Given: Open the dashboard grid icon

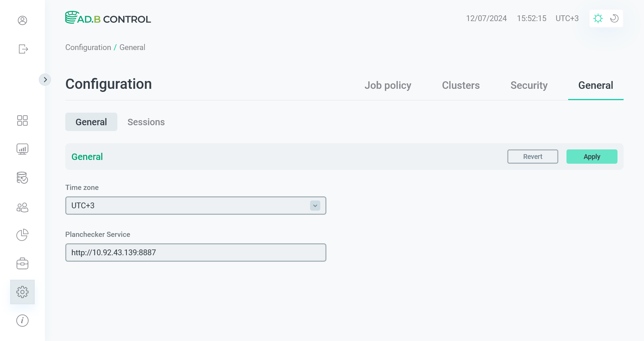Looking at the screenshot, I should tap(22, 120).
